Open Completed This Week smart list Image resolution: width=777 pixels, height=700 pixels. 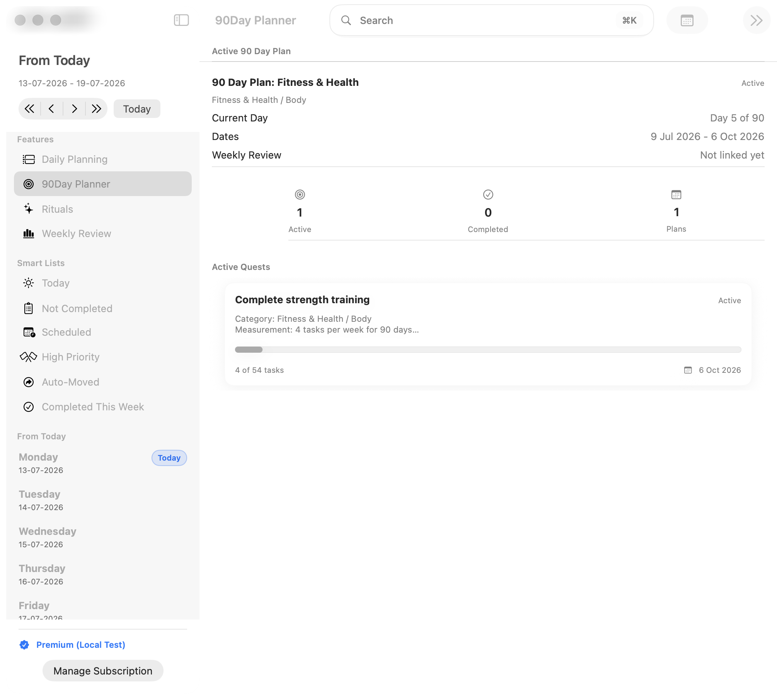(x=103, y=407)
